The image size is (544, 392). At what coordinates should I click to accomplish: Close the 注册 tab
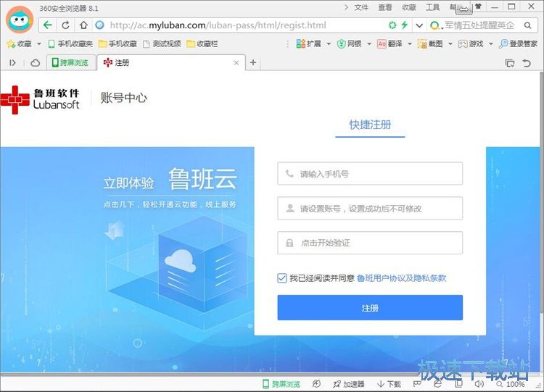[236, 63]
